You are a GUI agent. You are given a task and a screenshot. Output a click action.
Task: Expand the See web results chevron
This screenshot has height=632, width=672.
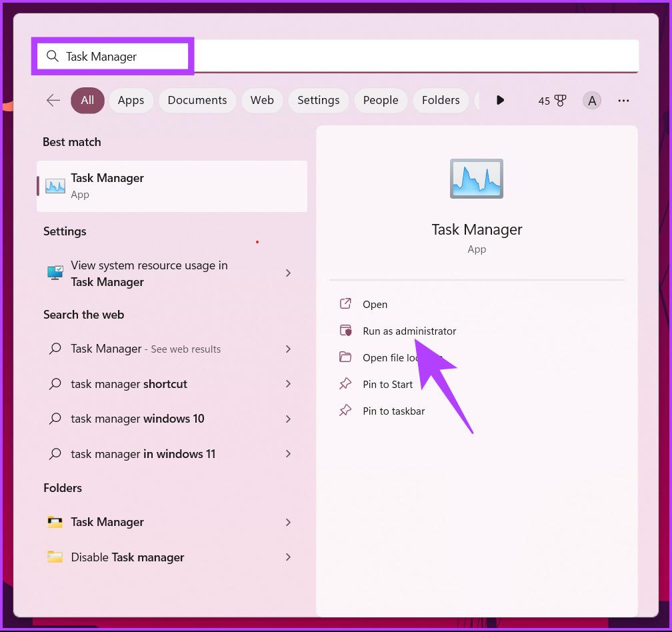288,349
